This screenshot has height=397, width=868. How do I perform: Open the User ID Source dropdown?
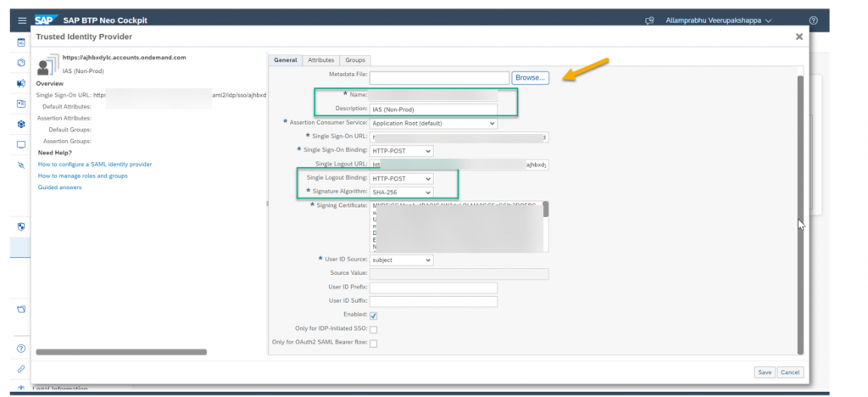[401, 260]
